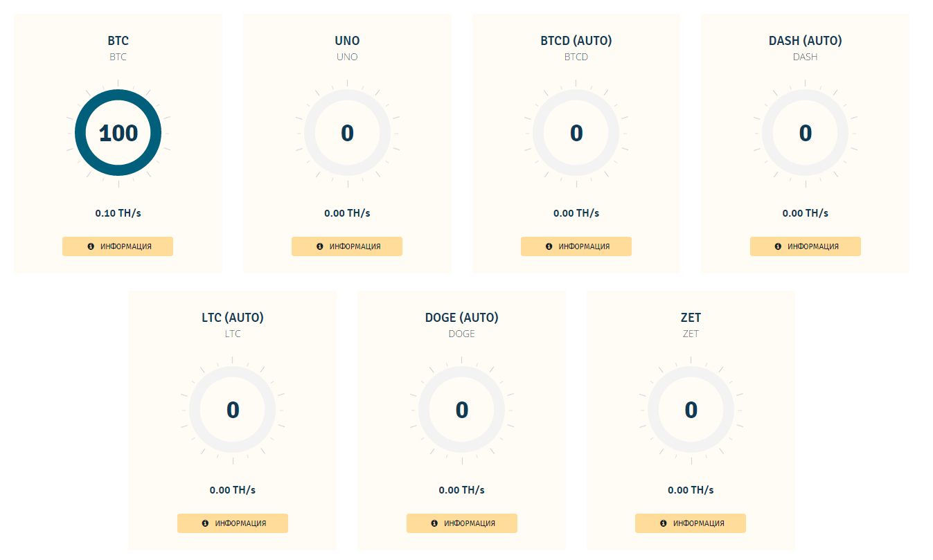Click the 0.10 TH/s hashrate under BTC
Screen dimensions: 933x560
point(118,213)
